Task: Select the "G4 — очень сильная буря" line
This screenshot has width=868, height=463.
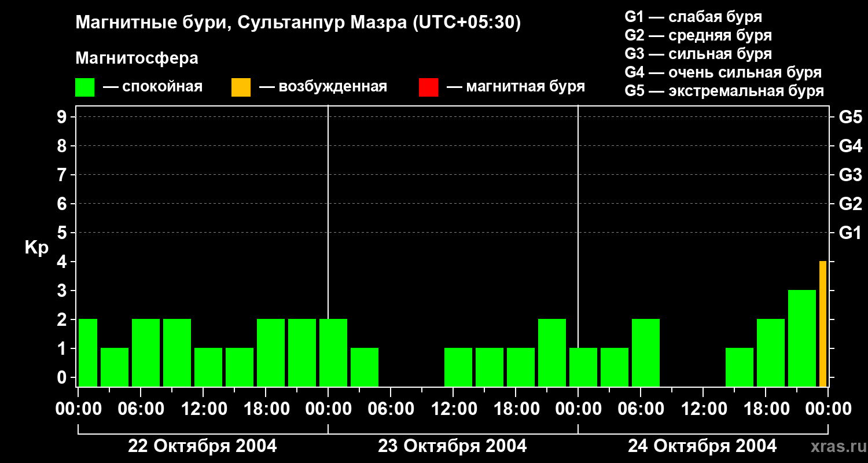Action: tap(723, 72)
